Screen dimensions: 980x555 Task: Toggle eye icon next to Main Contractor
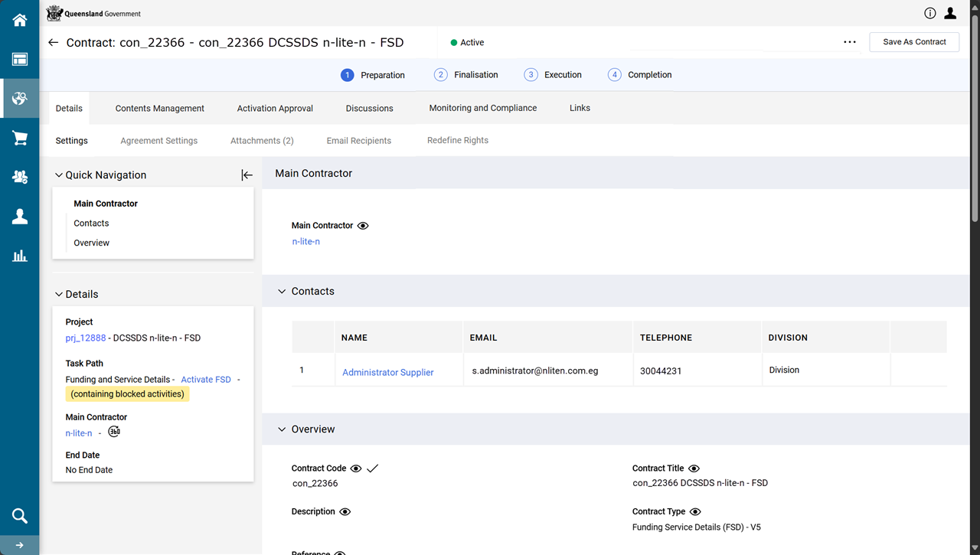coord(363,226)
